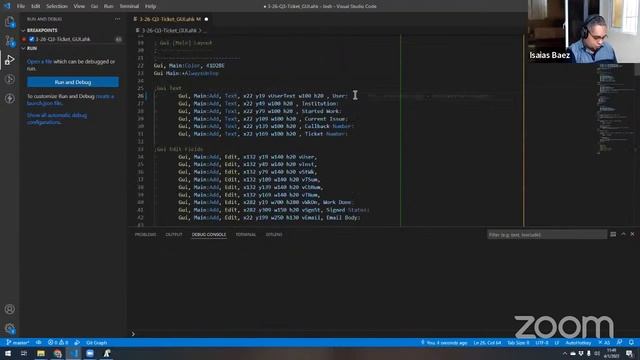This screenshot has width=640, height=360.
Task: Click the Tab Size status item
Action: pos(518,342)
